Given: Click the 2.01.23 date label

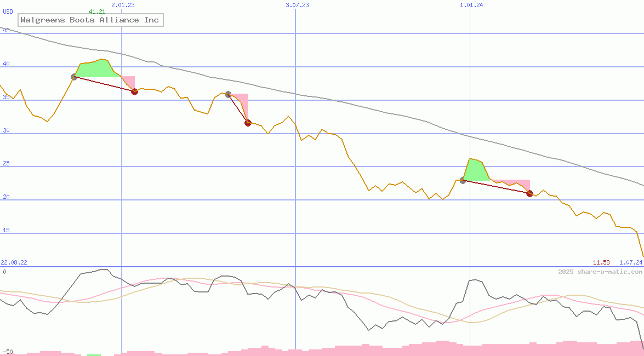Looking at the screenshot, I should [123, 5].
